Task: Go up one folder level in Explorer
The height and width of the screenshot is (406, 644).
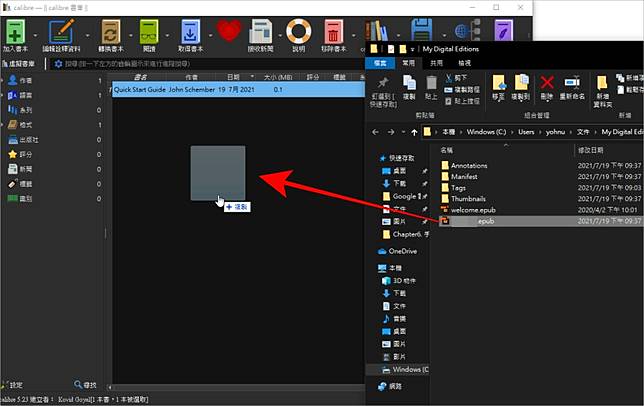Action: pyautogui.click(x=414, y=132)
